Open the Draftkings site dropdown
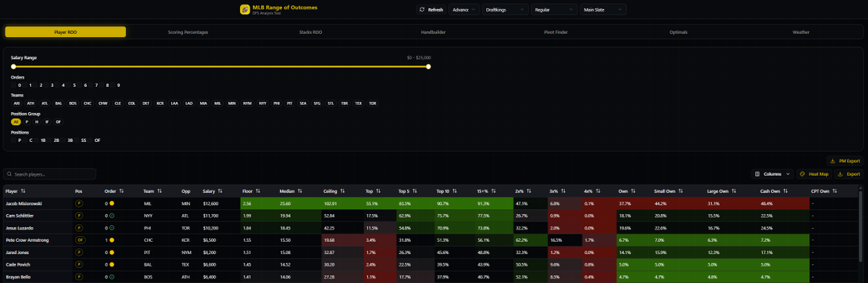The height and width of the screenshot is (283, 868). (x=505, y=9)
